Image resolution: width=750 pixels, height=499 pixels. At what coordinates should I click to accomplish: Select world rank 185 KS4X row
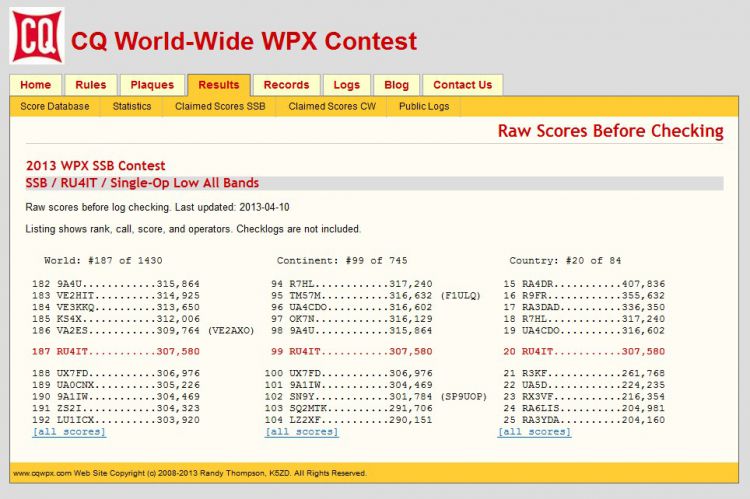[x=116, y=319]
